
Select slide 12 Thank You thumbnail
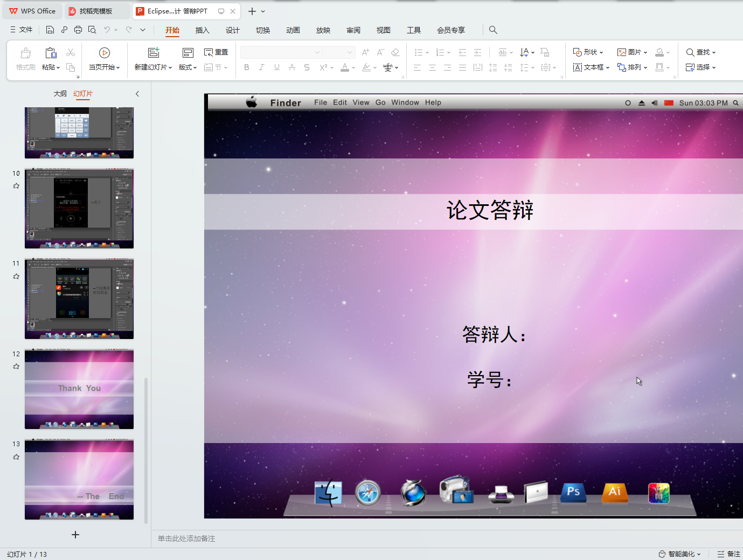(x=79, y=389)
